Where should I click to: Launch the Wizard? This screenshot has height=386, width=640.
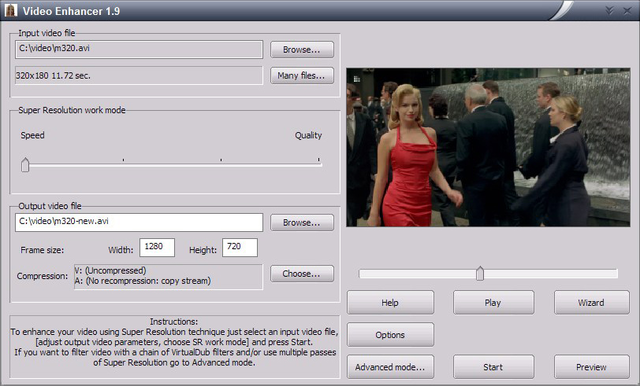pos(591,302)
